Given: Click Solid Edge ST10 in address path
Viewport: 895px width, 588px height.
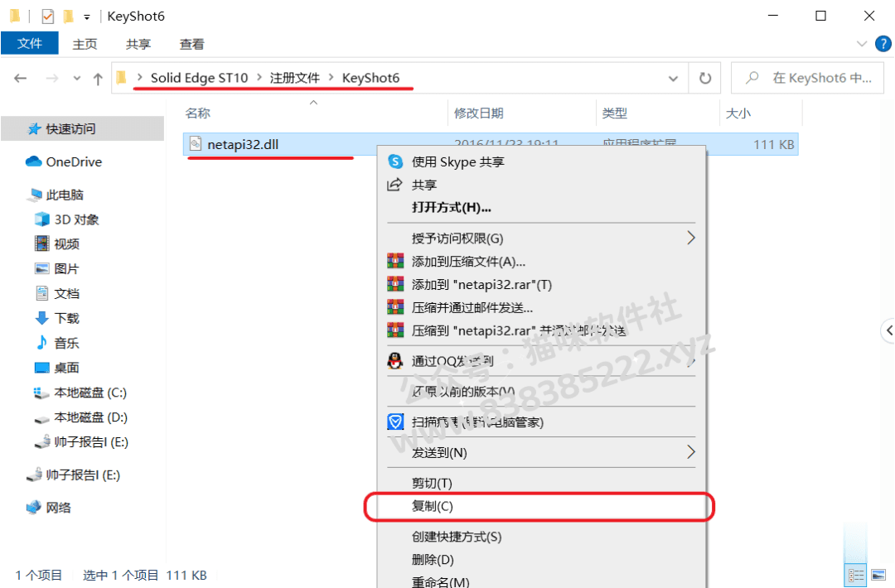Looking at the screenshot, I should click(199, 78).
